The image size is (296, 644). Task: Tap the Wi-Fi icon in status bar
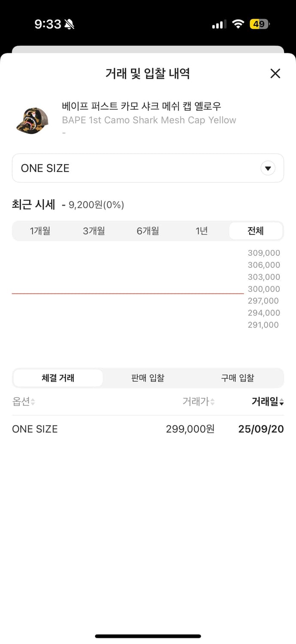tap(238, 24)
